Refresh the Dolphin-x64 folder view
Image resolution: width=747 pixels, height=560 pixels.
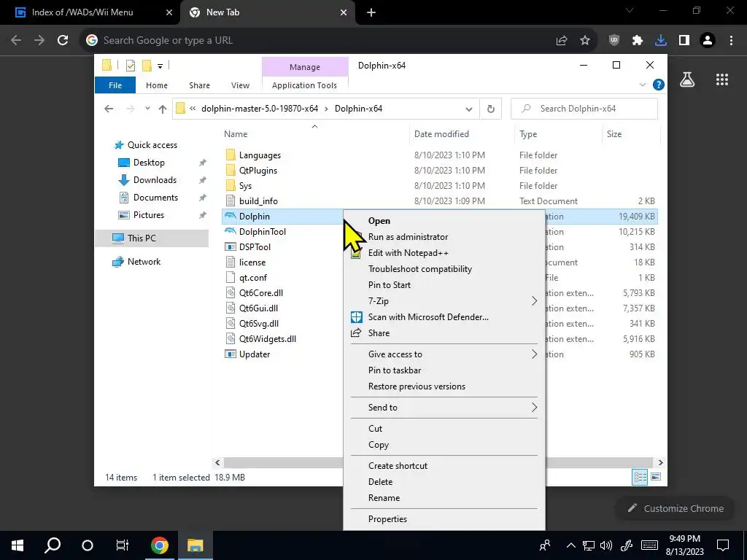pyautogui.click(x=491, y=109)
